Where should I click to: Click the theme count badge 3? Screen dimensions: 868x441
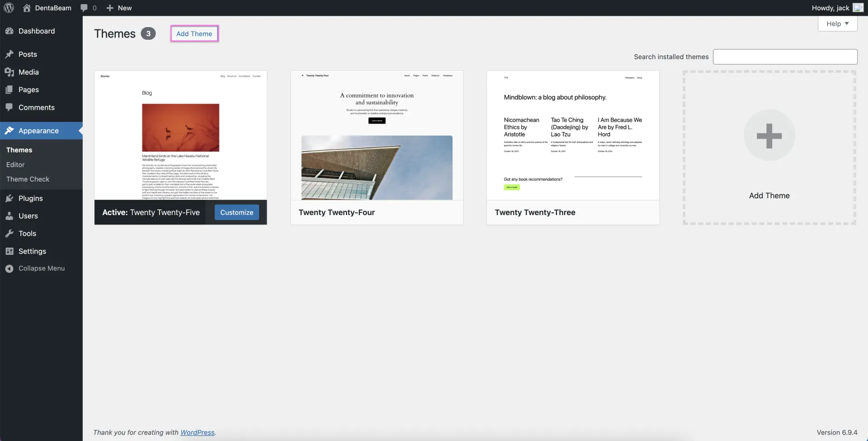[148, 33]
